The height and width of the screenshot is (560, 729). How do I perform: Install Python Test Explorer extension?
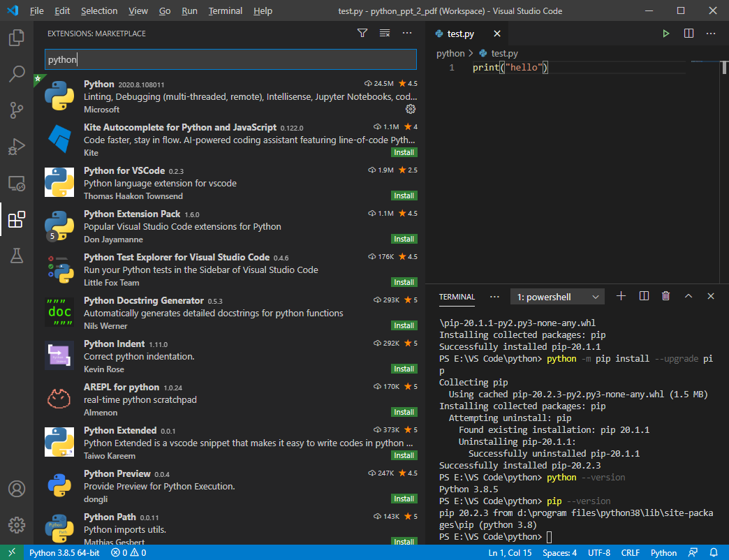404,282
